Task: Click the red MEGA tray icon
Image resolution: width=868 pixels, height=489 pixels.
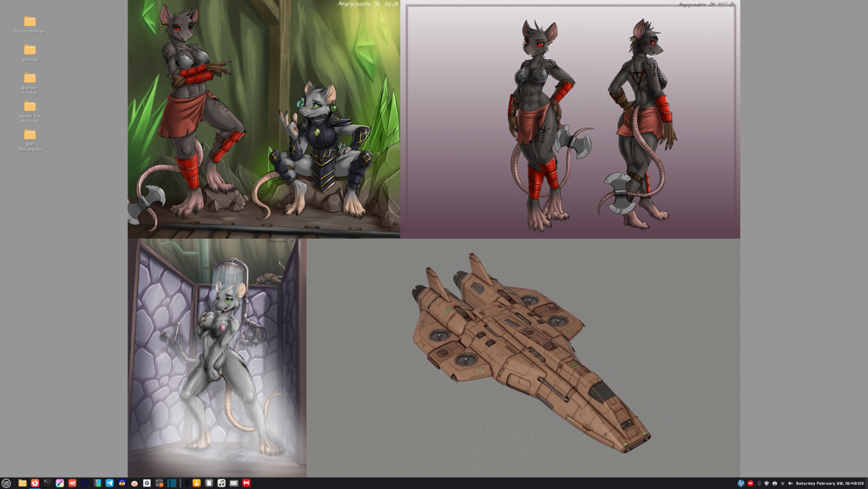Action: pyautogui.click(x=751, y=484)
